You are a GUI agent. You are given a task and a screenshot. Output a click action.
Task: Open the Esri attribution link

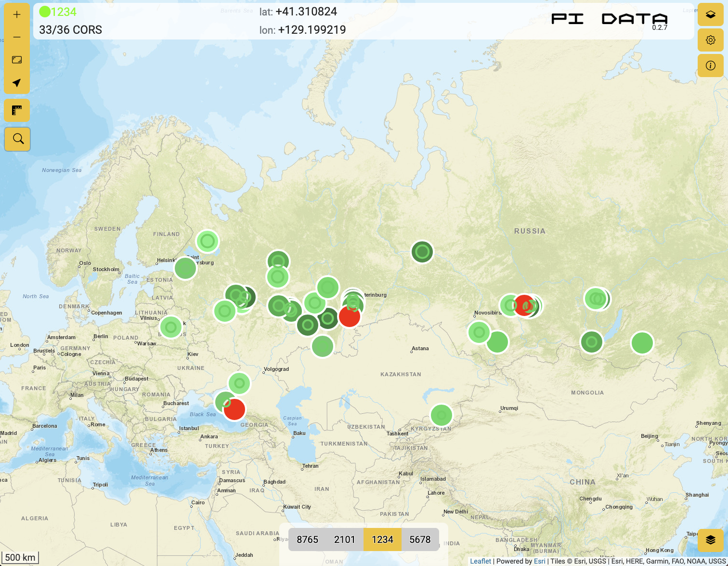(539, 561)
